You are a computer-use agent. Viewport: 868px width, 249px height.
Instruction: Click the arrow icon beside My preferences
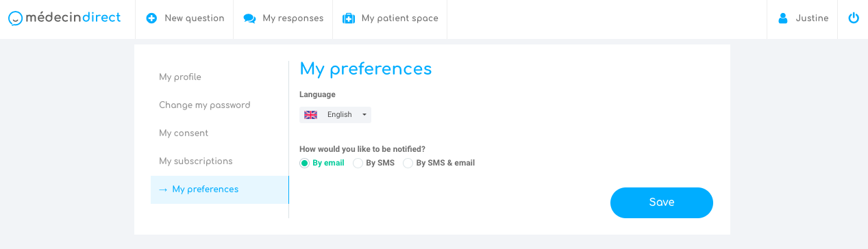(x=163, y=189)
